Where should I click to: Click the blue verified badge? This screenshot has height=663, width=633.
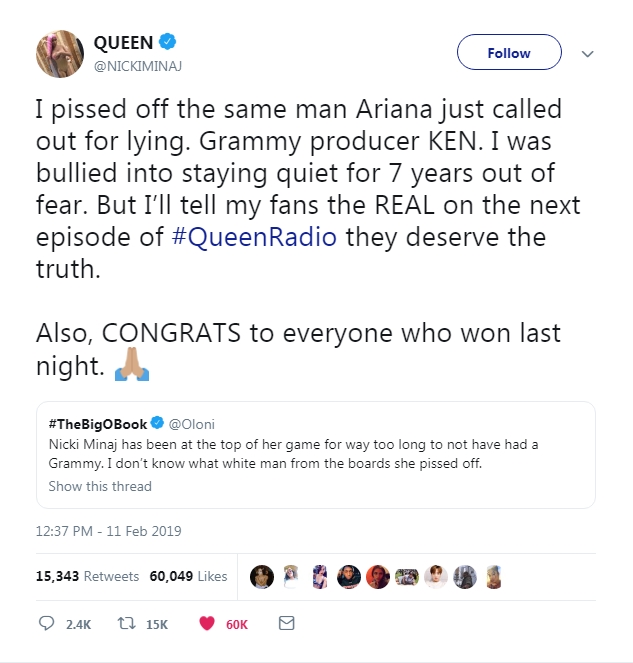(172, 42)
